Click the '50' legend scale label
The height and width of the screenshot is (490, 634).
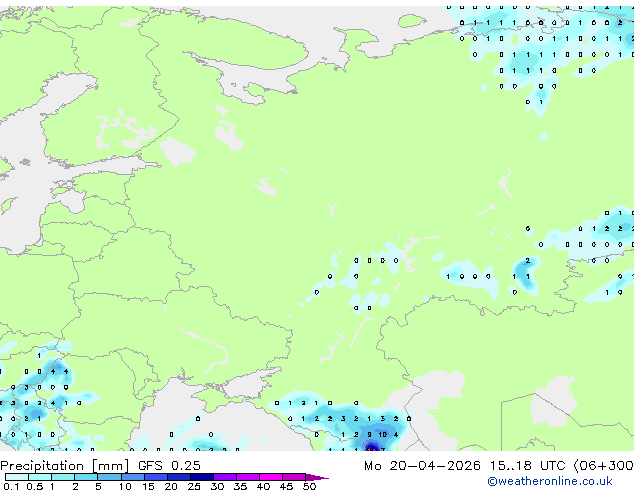pos(309,486)
